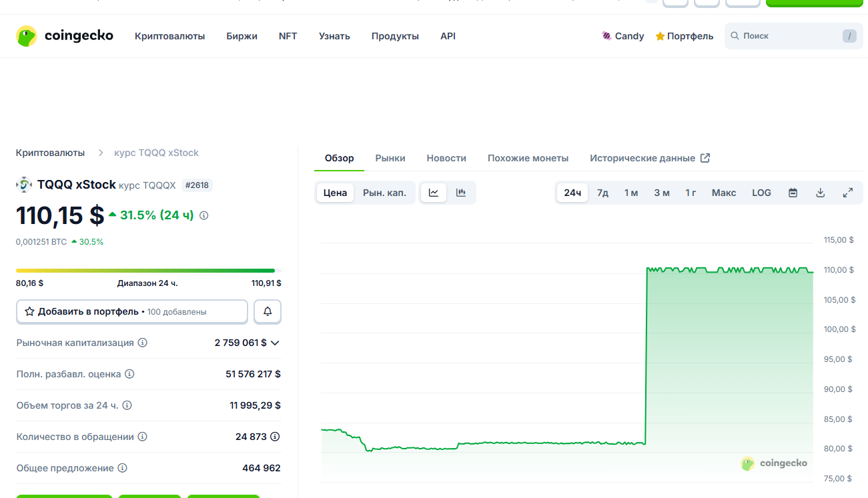The image size is (868, 498).
Task: Open the Продукты navigation menu
Action: tap(395, 36)
